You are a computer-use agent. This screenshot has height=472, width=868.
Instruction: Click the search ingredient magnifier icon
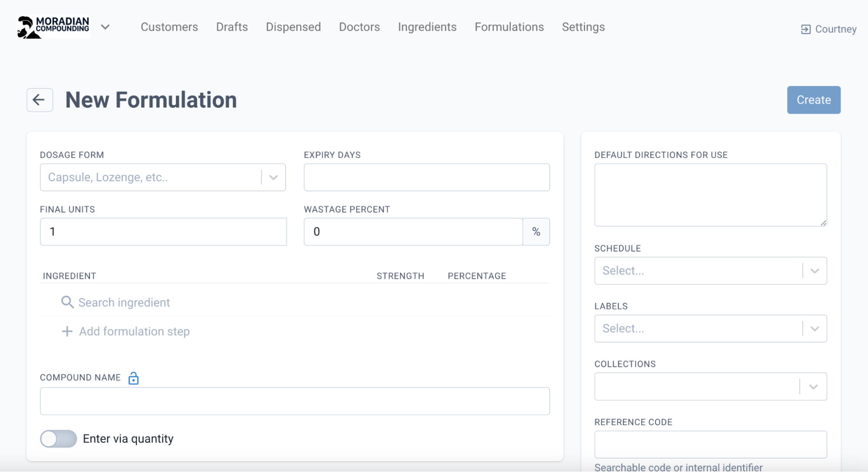(67, 302)
